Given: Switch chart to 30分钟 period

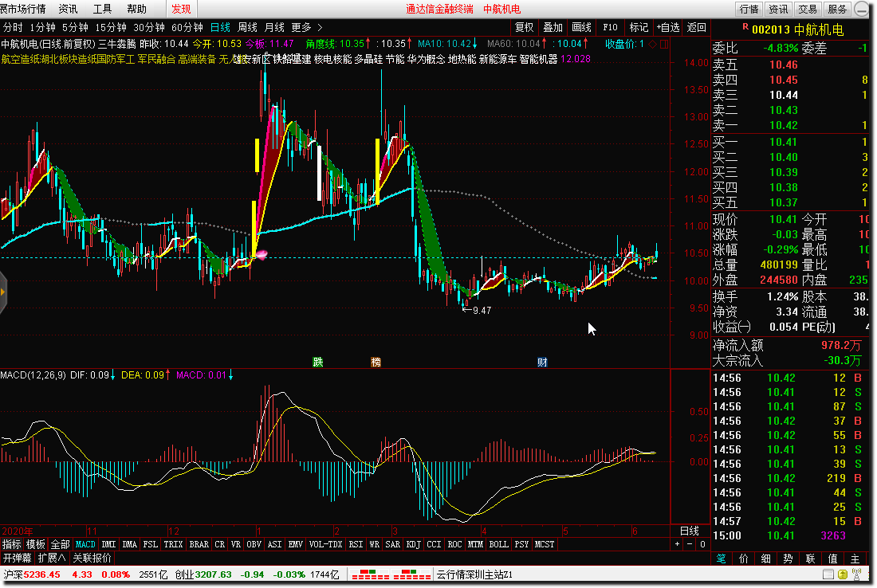Looking at the screenshot, I should click(149, 27).
